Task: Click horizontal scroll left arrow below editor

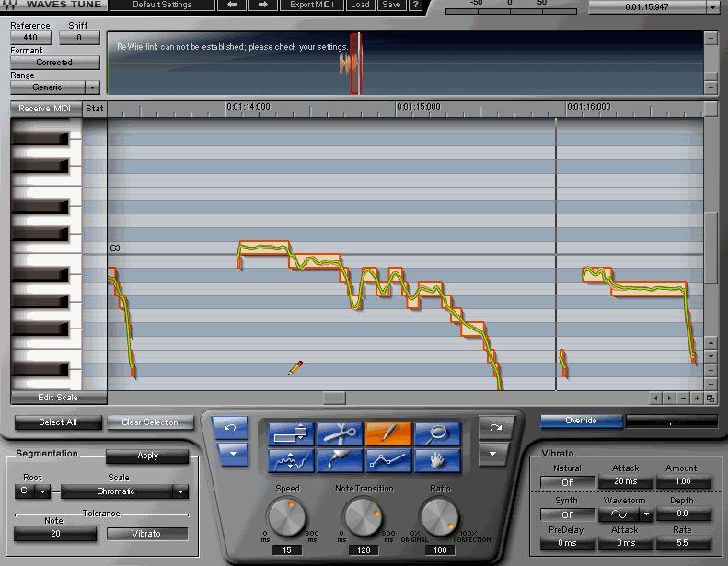Action: coord(655,399)
